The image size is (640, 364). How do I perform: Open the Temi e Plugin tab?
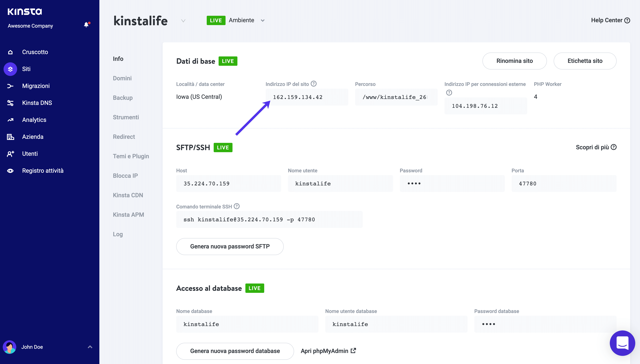131,156
